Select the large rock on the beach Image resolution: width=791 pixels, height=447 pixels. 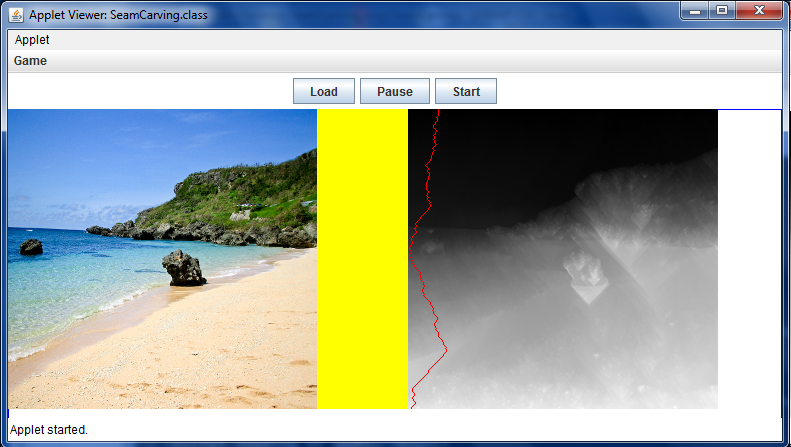(183, 268)
